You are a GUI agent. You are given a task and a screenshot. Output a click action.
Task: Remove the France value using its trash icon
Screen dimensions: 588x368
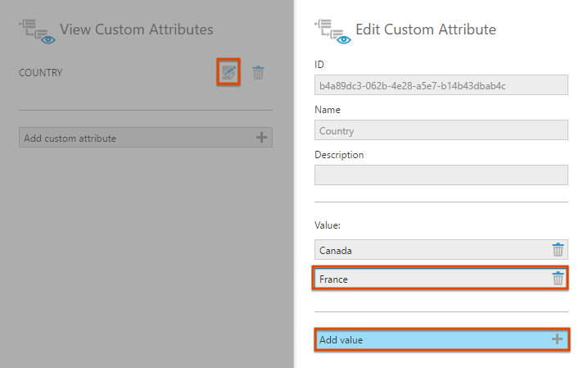[x=558, y=279]
